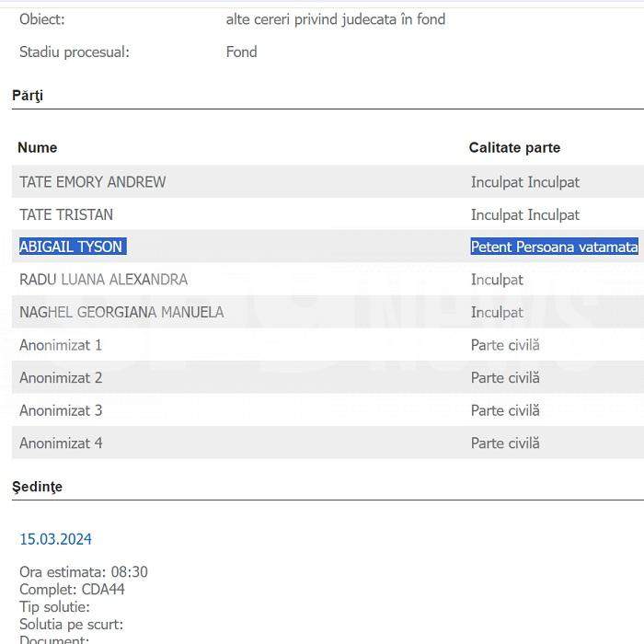Select the Anonimizat 4 party row

tap(61, 443)
